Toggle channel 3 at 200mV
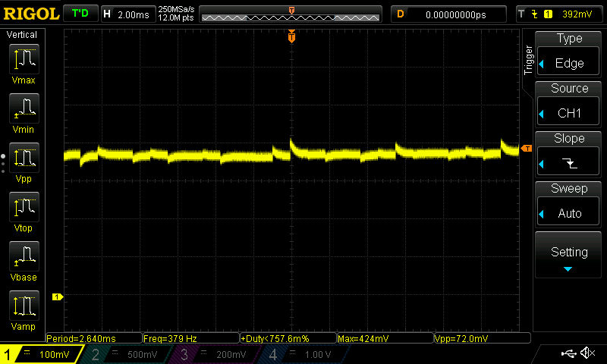Screen dimensions: 607x364 pyautogui.click(x=215, y=354)
